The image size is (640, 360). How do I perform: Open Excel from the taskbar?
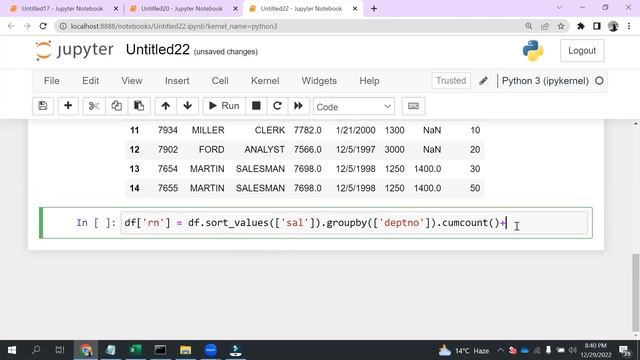(135, 350)
